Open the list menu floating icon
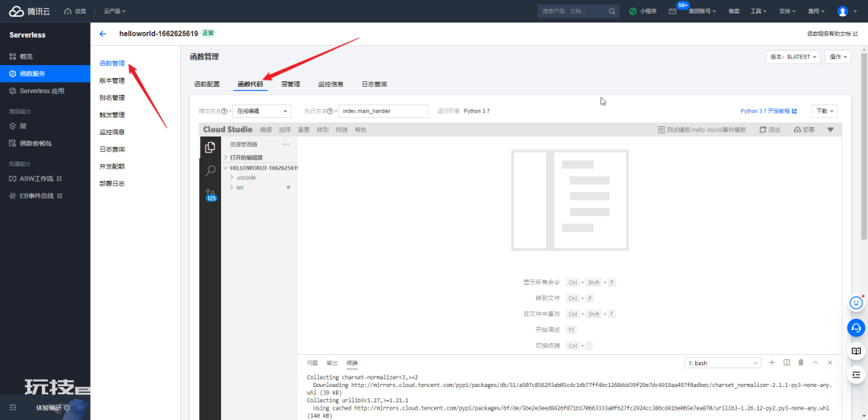 pyautogui.click(x=857, y=374)
